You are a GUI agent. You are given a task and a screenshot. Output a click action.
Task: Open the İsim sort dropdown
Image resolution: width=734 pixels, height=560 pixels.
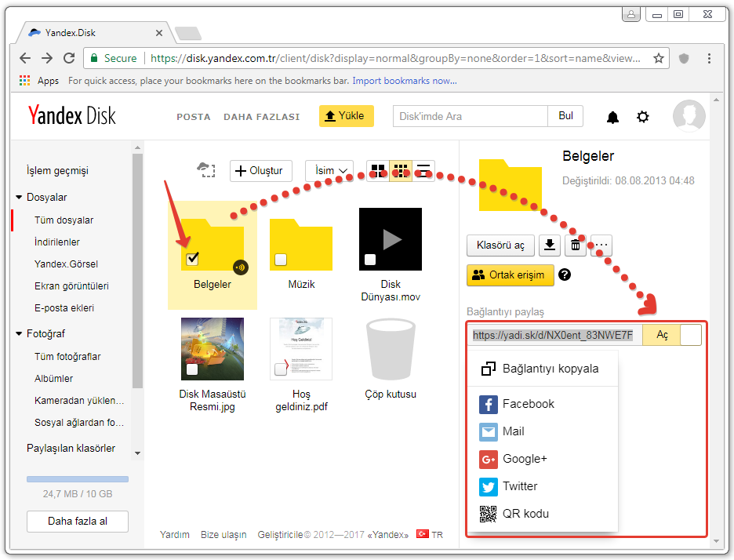tap(329, 170)
